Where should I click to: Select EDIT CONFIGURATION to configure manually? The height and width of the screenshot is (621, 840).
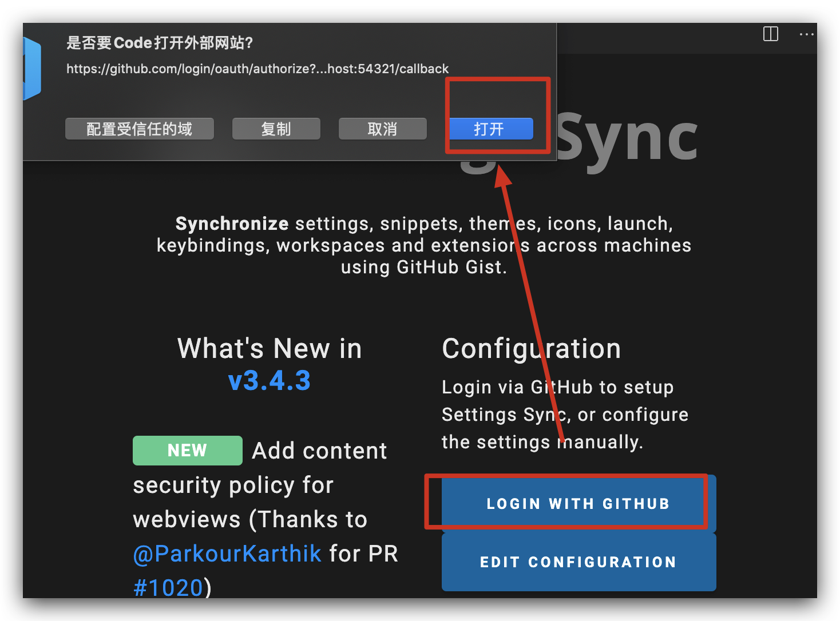578,562
